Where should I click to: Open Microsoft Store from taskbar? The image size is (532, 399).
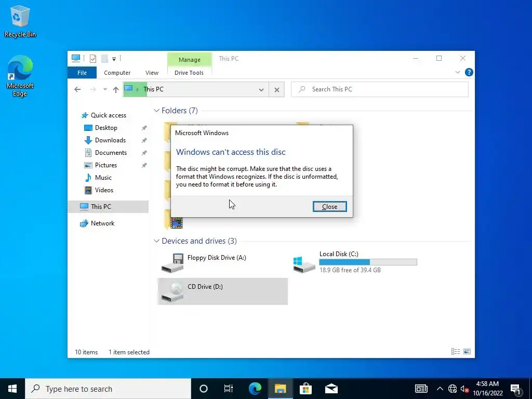(305, 389)
